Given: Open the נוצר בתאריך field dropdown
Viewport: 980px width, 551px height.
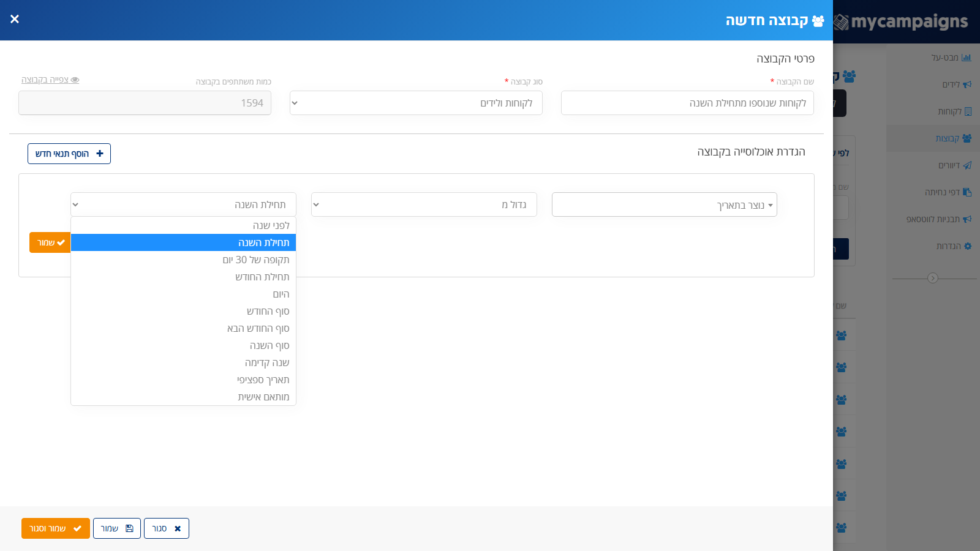Looking at the screenshot, I should point(665,204).
